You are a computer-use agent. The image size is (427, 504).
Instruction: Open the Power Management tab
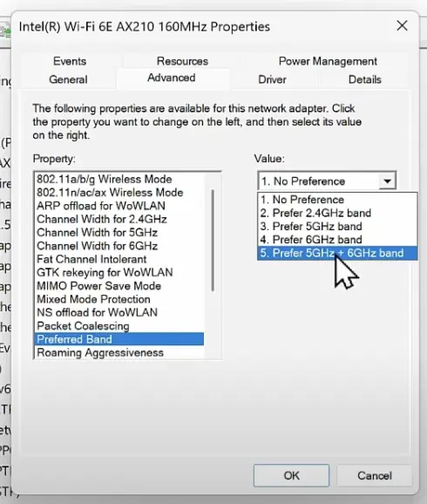point(328,61)
